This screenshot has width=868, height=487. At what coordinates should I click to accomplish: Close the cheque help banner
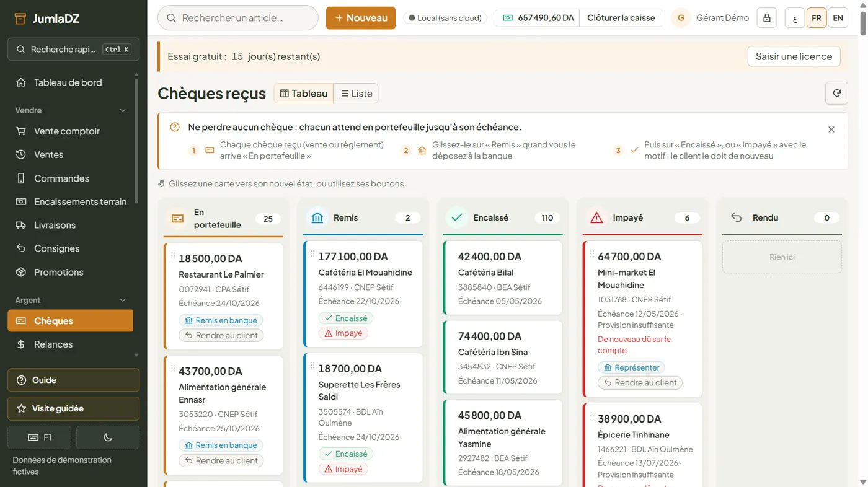[x=831, y=129]
